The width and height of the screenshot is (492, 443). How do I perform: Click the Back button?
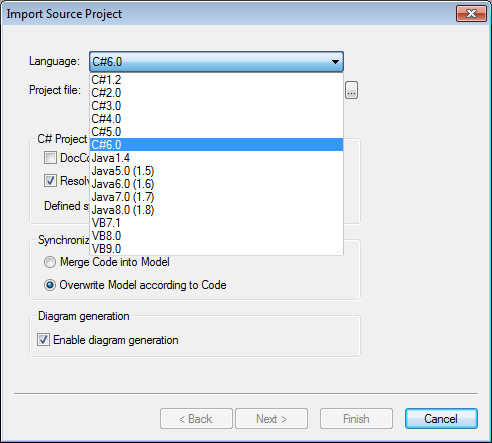pos(196,419)
